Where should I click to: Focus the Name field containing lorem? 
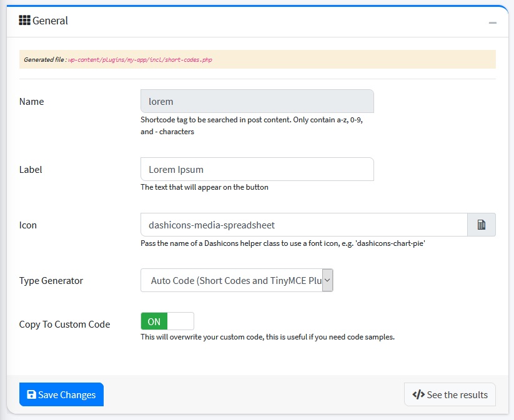pos(257,101)
